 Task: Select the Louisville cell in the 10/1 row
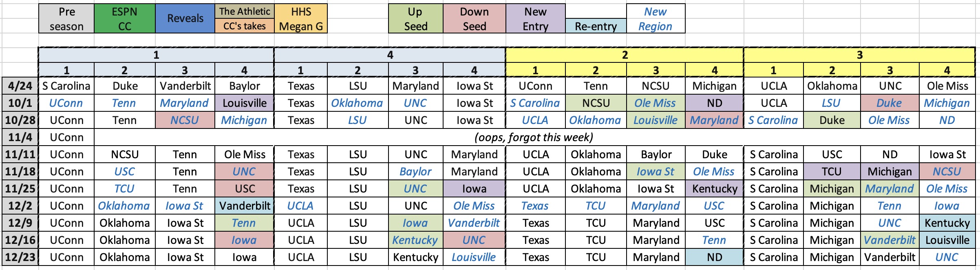[245, 103]
